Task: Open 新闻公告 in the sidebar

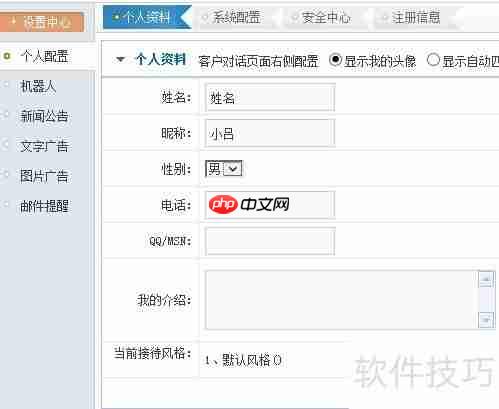Action: click(x=44, y=116)
